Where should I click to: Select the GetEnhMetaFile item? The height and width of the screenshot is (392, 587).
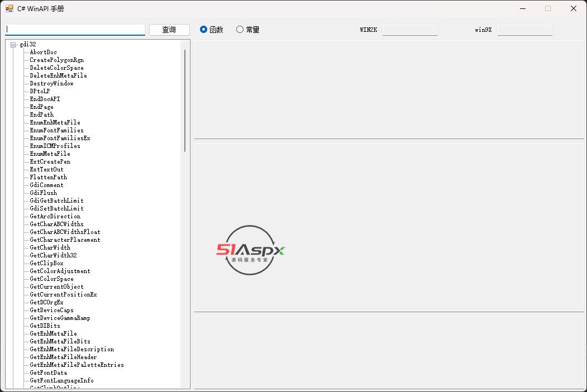point(53,333)
